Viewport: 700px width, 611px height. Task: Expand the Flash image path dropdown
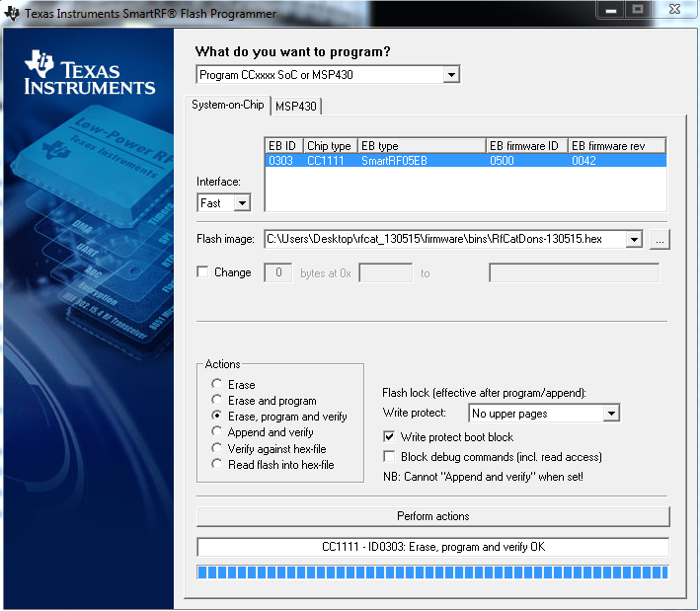[x=633, y=239]
